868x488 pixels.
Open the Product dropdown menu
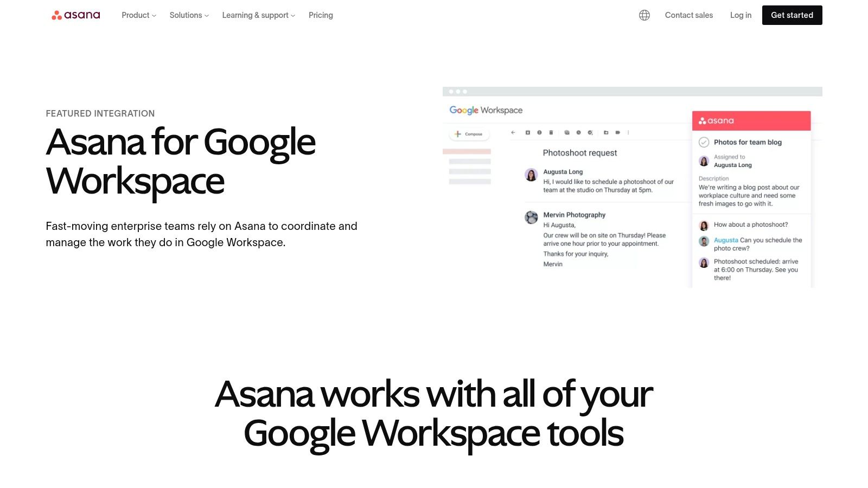[138, 15]
